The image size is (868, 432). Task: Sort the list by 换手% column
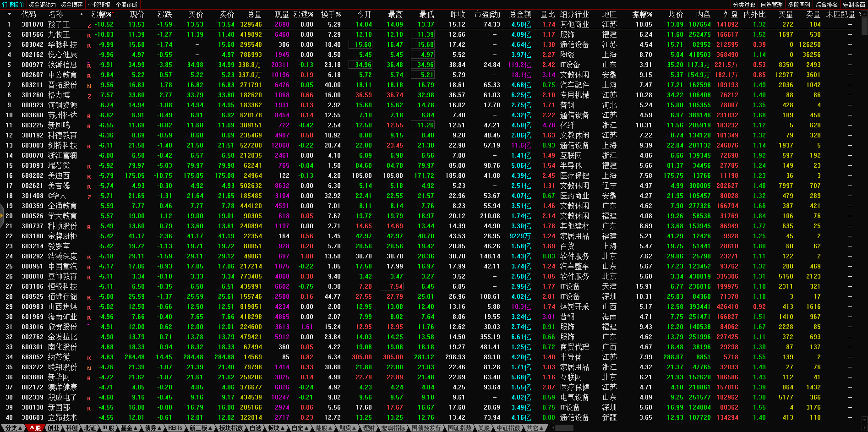tap(331, 14)
